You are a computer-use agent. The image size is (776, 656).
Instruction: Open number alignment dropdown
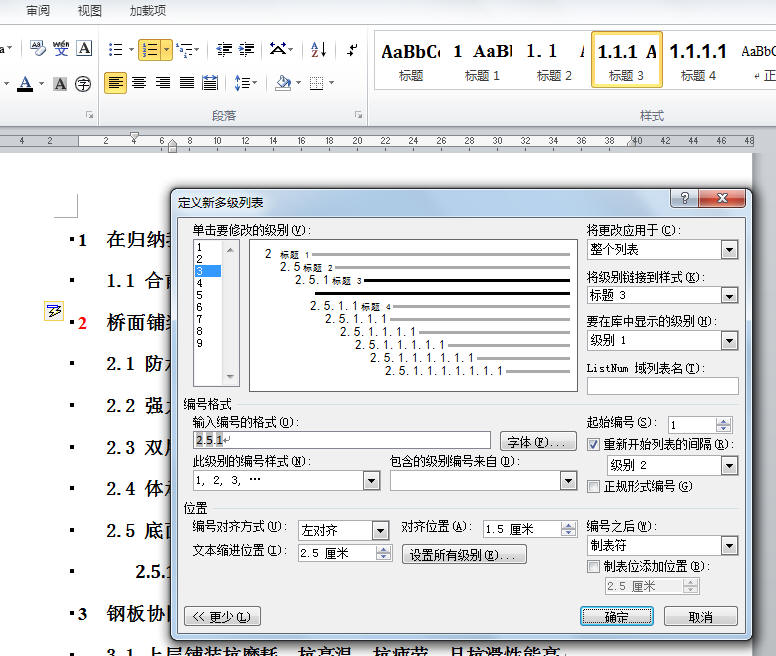point(380,531)
